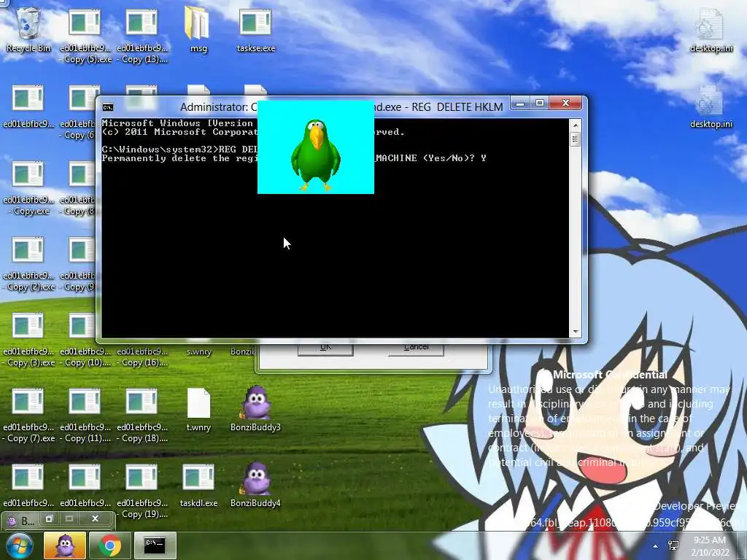Click the command prompt scrollbar thumb
747x560 pixels.
(x=575, y=139)
